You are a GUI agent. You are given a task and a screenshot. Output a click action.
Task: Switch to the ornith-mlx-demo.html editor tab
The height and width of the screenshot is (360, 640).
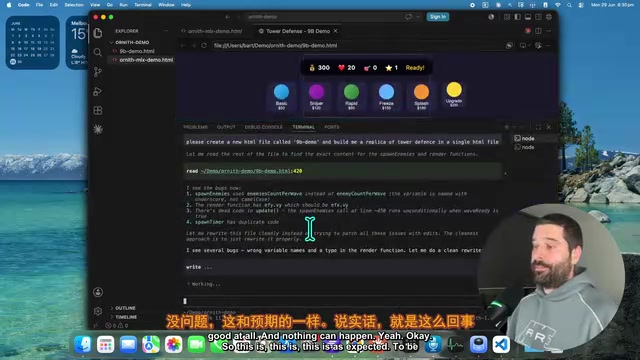pyautogui.click(x=211, y=31)
